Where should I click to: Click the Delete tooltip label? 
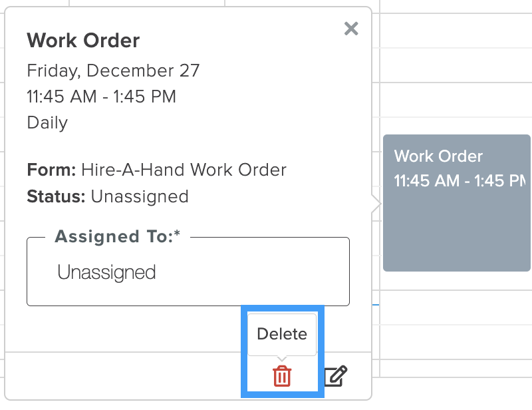(282, 333)
